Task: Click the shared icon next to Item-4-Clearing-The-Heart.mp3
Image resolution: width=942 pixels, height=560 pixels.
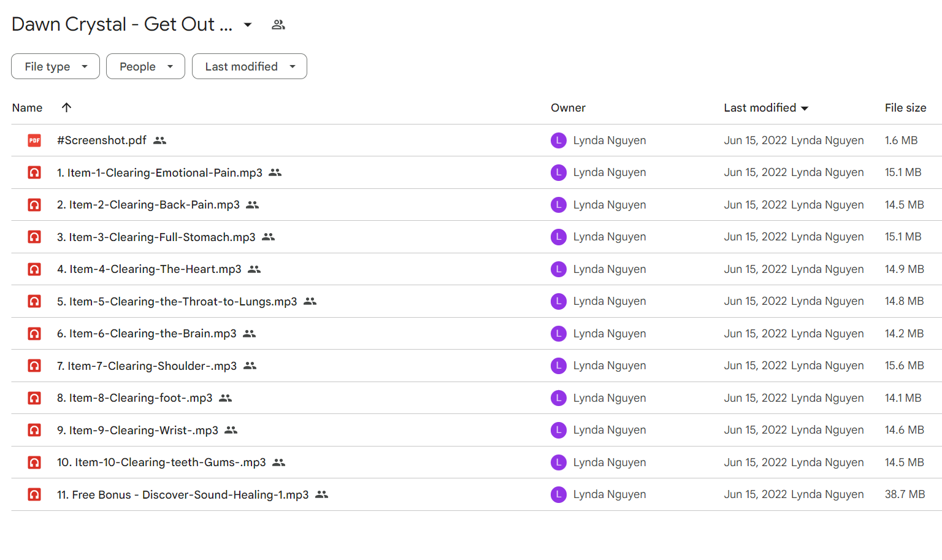Action: tap(255, 269)
